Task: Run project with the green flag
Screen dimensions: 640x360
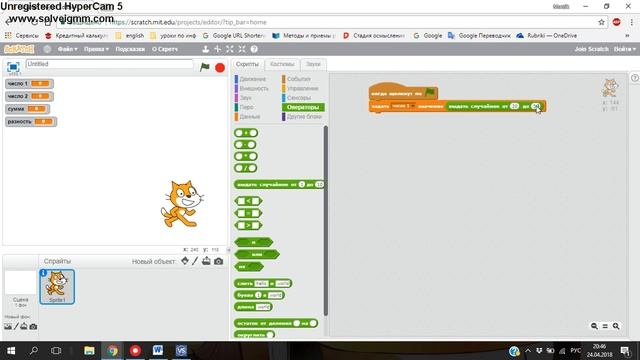Action: [x=205, y=67]
